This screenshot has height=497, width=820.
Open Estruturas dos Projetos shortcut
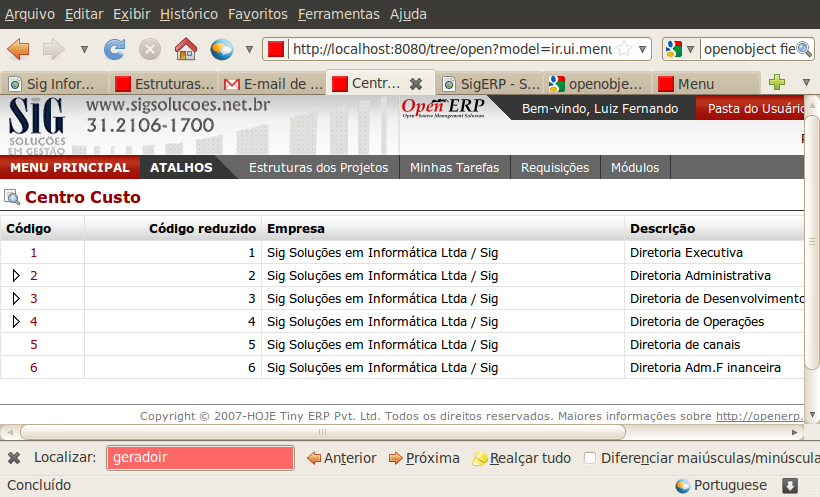tap(318, 167)
